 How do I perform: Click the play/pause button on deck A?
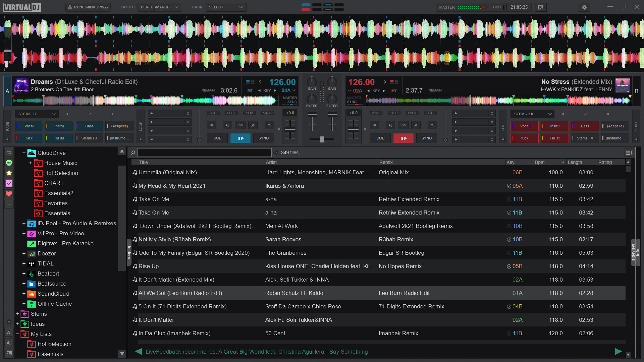240,138
